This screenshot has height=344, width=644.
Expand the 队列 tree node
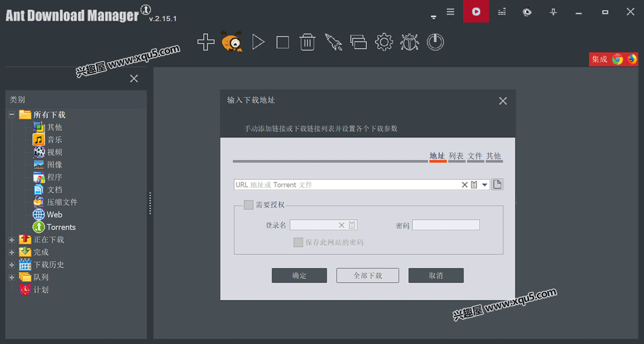(12, 277)
